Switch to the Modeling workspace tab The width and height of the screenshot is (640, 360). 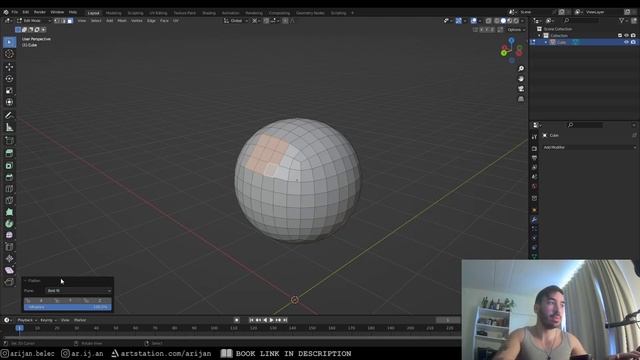tap(113, 13)
